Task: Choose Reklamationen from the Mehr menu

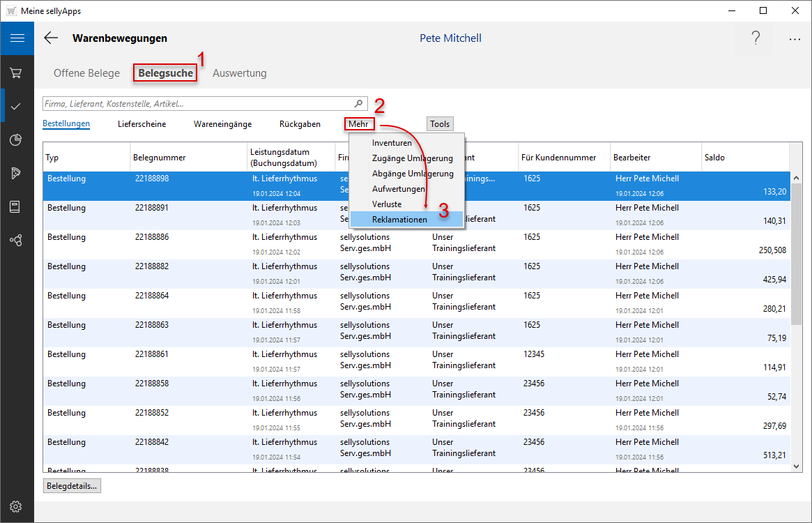Action: point(399,219)
